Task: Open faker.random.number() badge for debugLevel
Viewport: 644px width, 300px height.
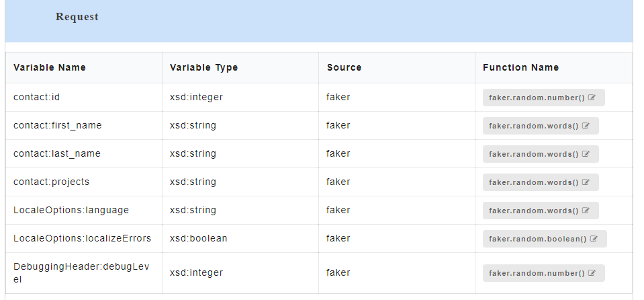Action: pos(543,273)
